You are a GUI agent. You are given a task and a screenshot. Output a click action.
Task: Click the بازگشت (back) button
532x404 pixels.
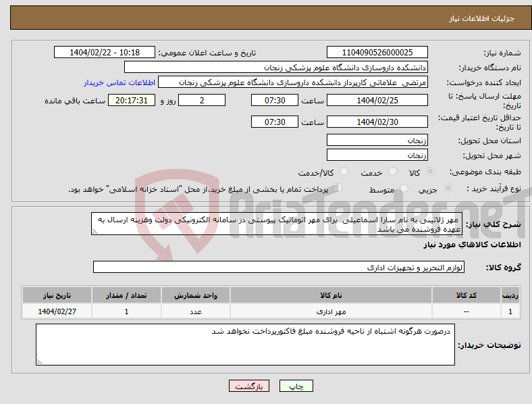[249, 386]
